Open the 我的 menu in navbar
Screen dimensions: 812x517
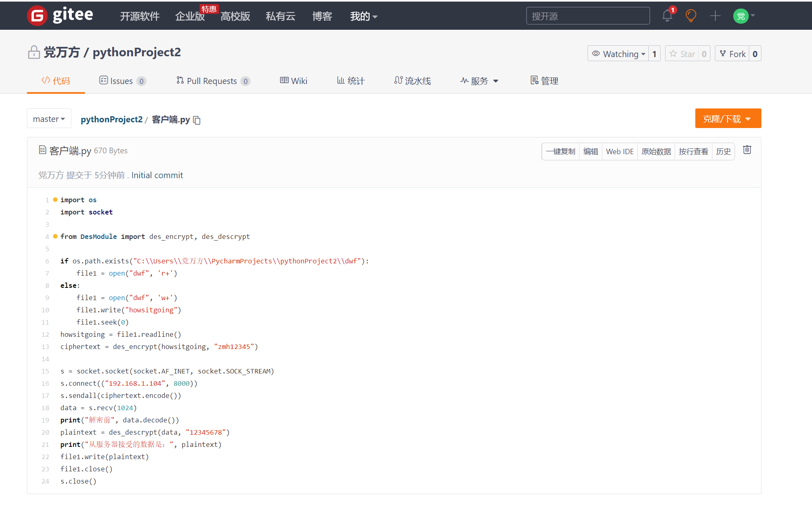(x=363, y=16)
